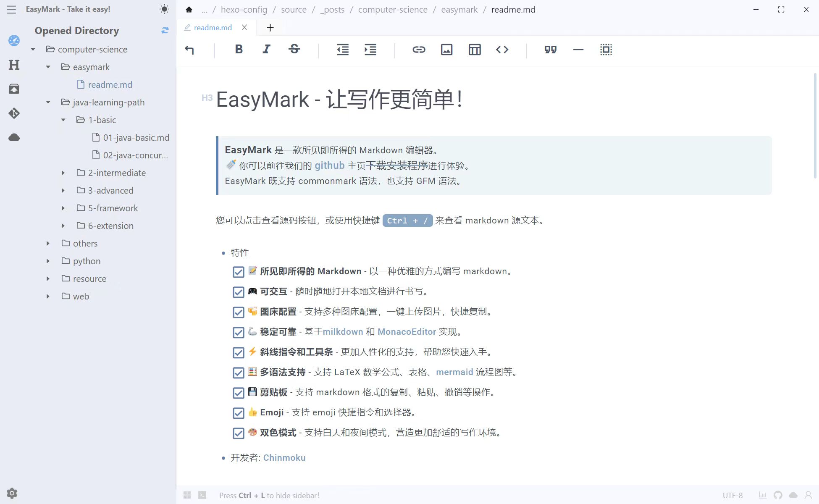Decrease list indent
Screen dimensions: 819x504
pos(343,50)
